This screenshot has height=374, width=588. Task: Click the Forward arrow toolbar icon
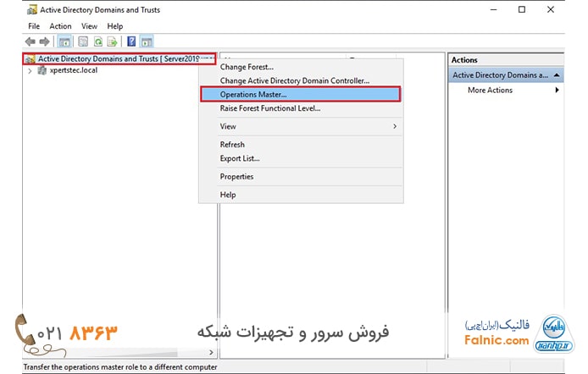(x=44, y=41)
